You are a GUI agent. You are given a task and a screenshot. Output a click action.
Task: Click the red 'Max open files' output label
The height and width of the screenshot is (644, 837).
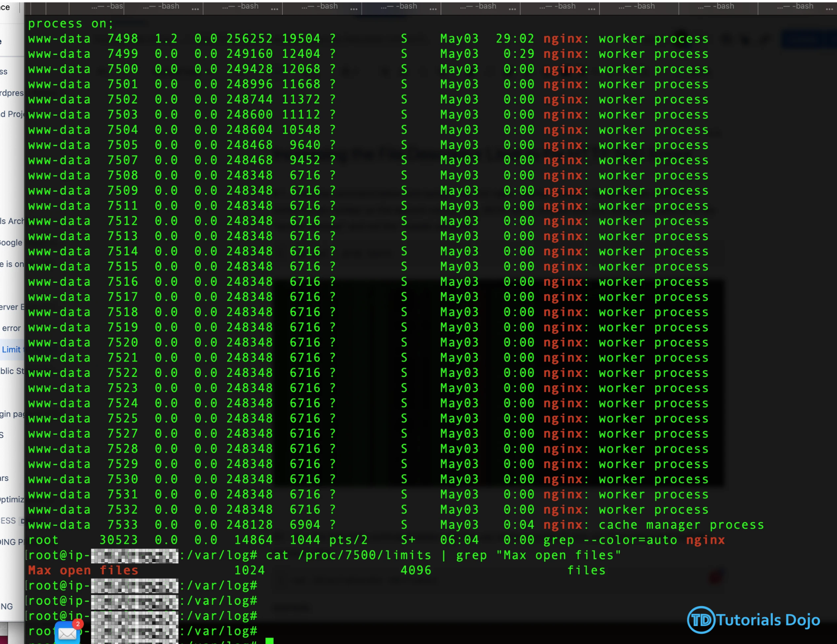coord(83,570)
